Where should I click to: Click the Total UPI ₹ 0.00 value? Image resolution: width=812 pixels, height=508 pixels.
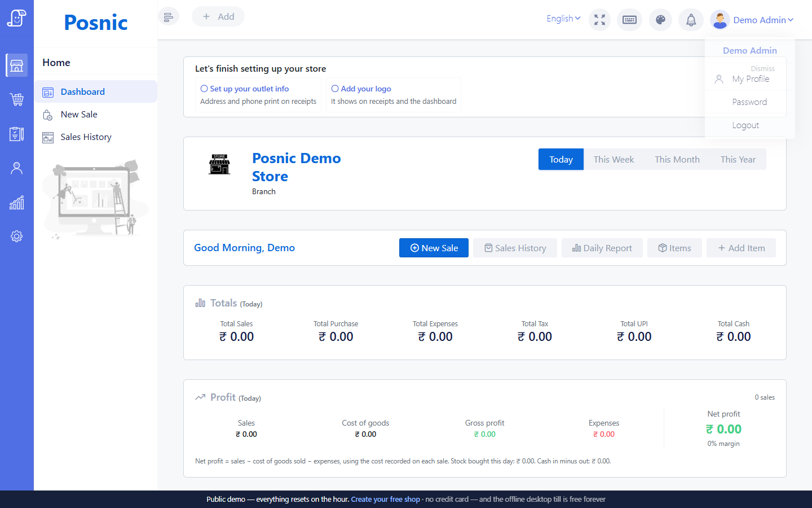click(x=634, y=337)
